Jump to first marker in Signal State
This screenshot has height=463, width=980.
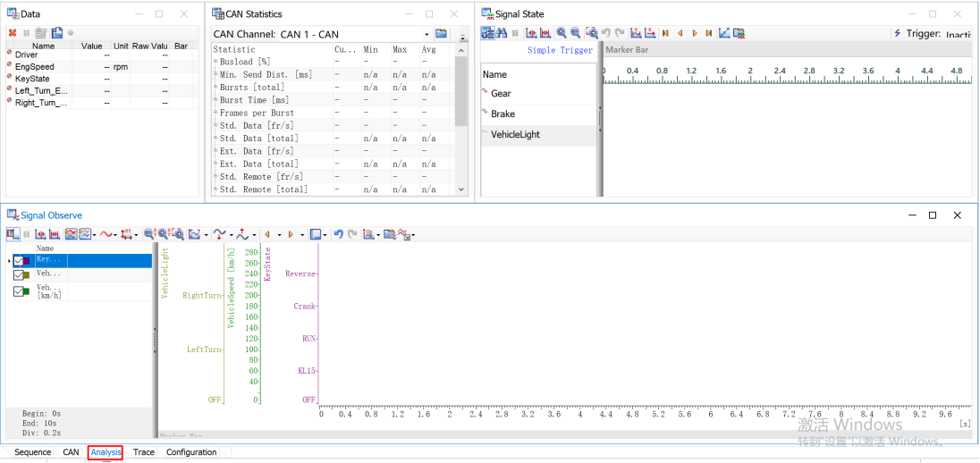665,33
